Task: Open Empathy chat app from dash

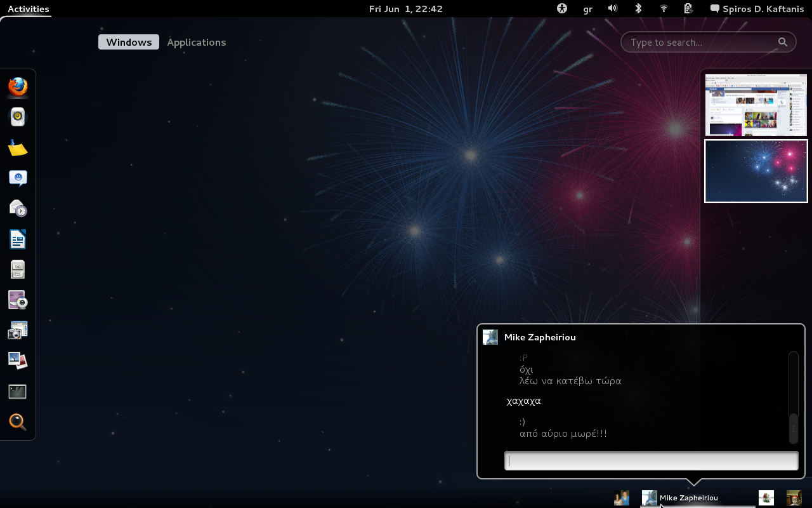Action: (18, 178)
